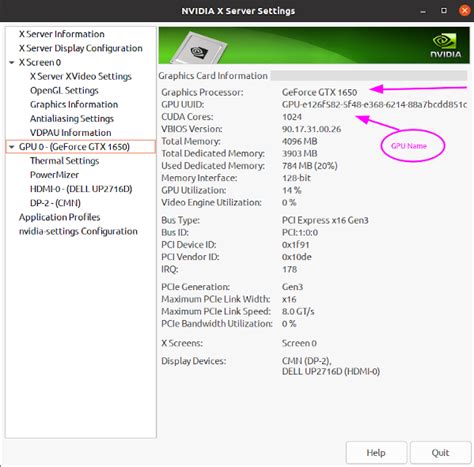Viewport: 474px width, 467px height.
Task: Click the Quit button
Action: coord(440,453)
